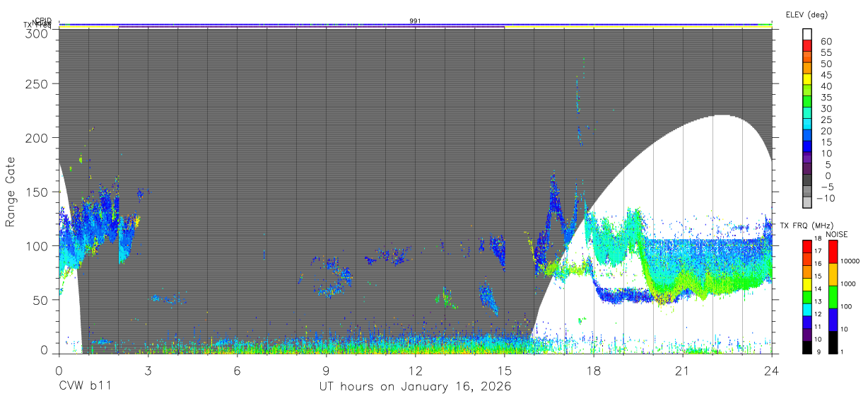Click the 3 tick on the UT hours axis
868x401 pixels.
click(x=148, y=370)
